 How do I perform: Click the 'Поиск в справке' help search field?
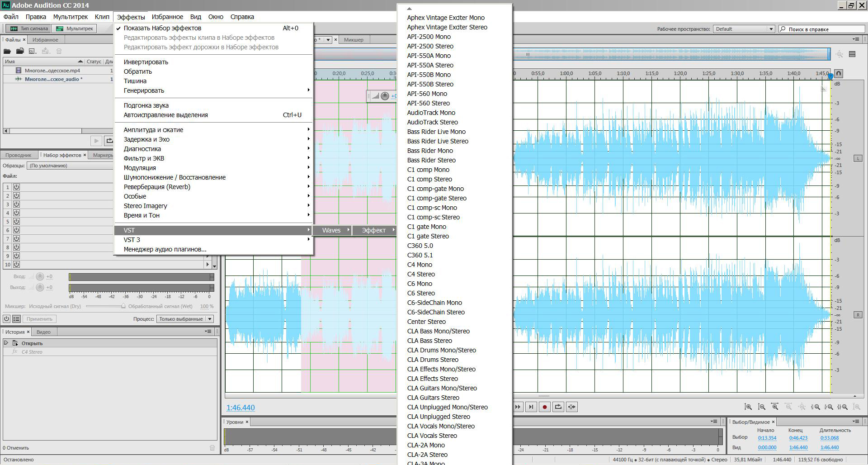pyautogui.click(x=821, y=29)
